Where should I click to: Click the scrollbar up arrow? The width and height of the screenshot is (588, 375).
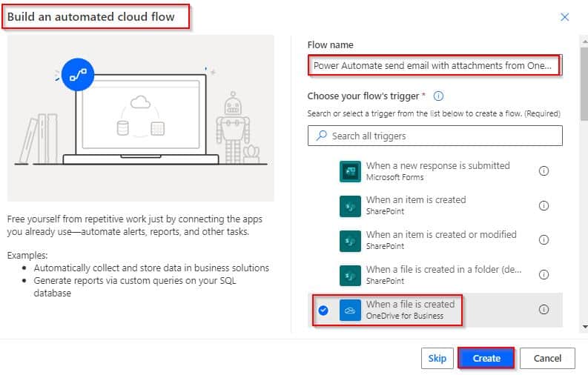point(584,40)
